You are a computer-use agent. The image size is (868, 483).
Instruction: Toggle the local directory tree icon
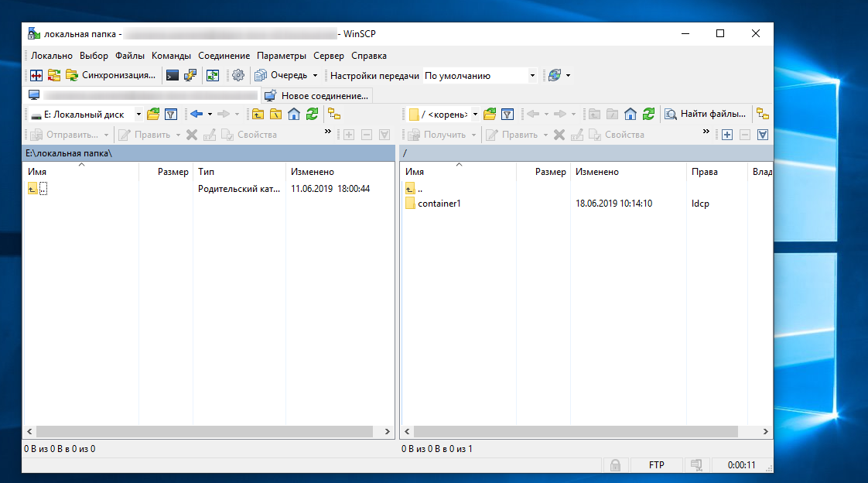pyautogui.click(x=333, y=115)
